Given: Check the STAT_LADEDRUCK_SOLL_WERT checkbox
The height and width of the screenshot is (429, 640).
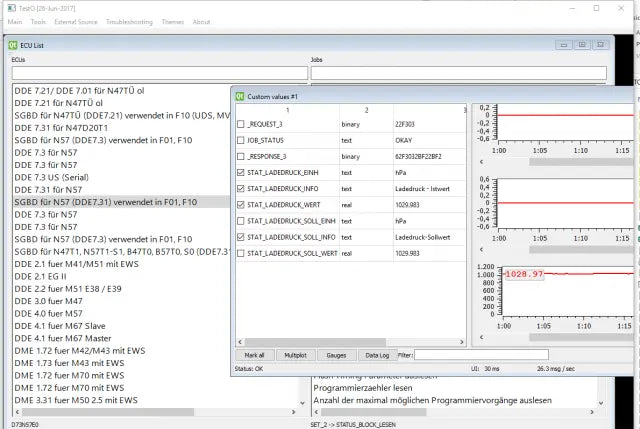Looking at the screenshot, I should coord(240,253).
